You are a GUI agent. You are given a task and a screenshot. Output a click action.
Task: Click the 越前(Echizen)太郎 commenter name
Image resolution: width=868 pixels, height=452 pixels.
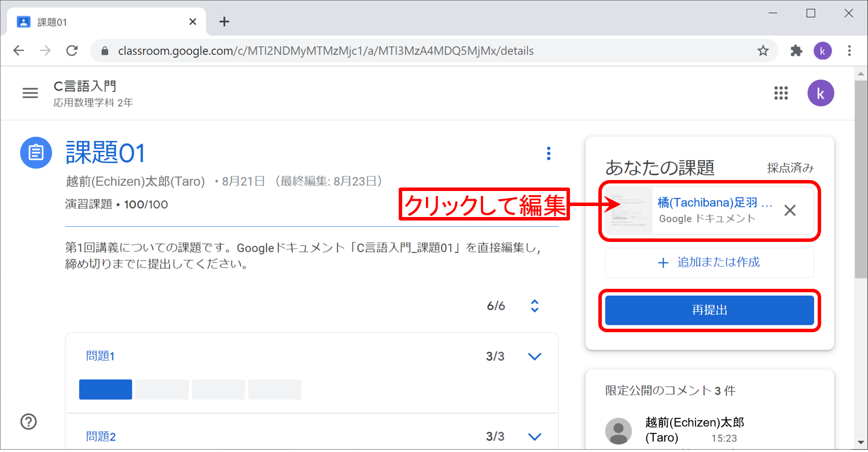(695, 429)
